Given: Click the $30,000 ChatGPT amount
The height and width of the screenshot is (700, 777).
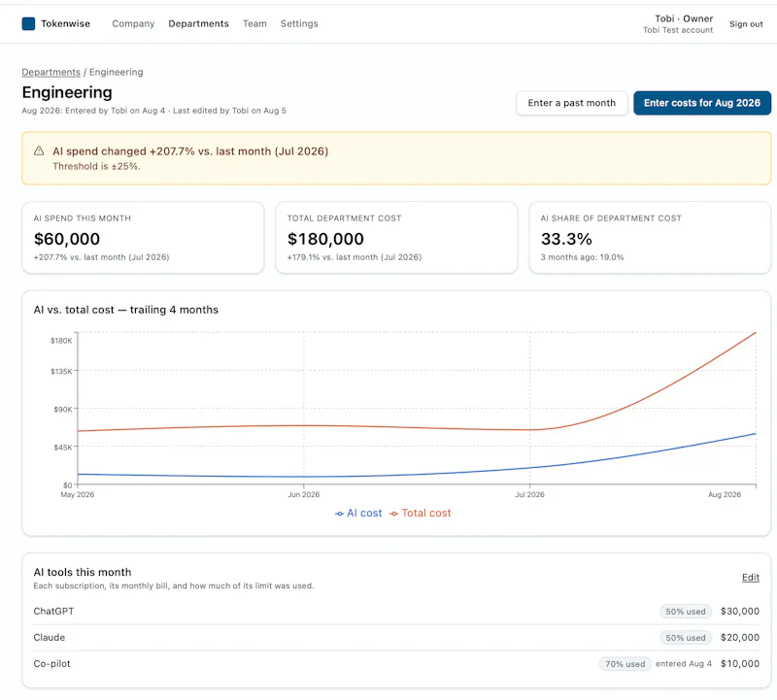Looking at the screenshot, I should coord(740,612).
